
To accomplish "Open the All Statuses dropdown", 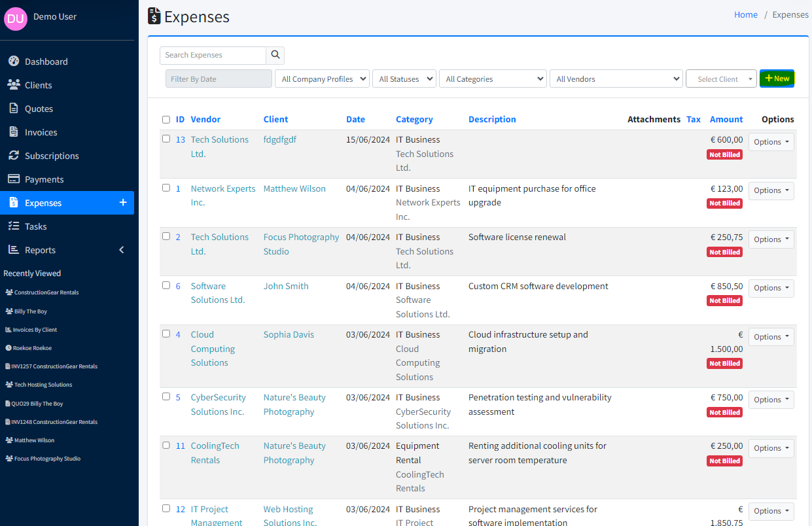I will pos(404,79).
